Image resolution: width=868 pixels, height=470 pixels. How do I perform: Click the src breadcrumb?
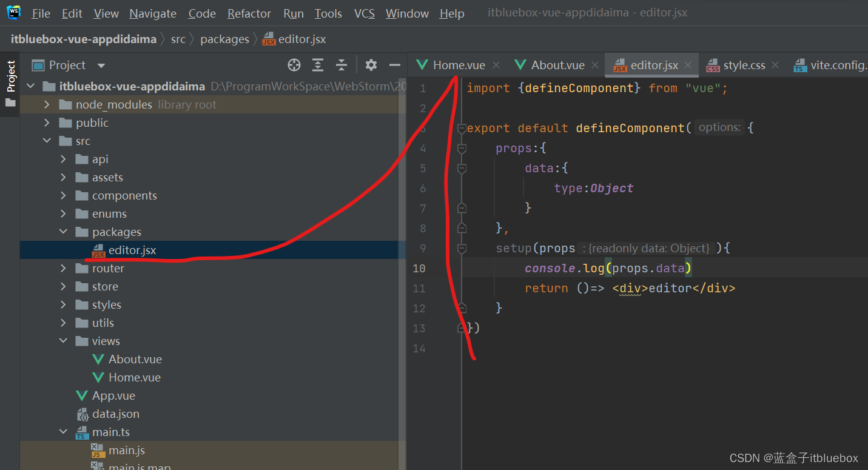[x=178, y=39]
